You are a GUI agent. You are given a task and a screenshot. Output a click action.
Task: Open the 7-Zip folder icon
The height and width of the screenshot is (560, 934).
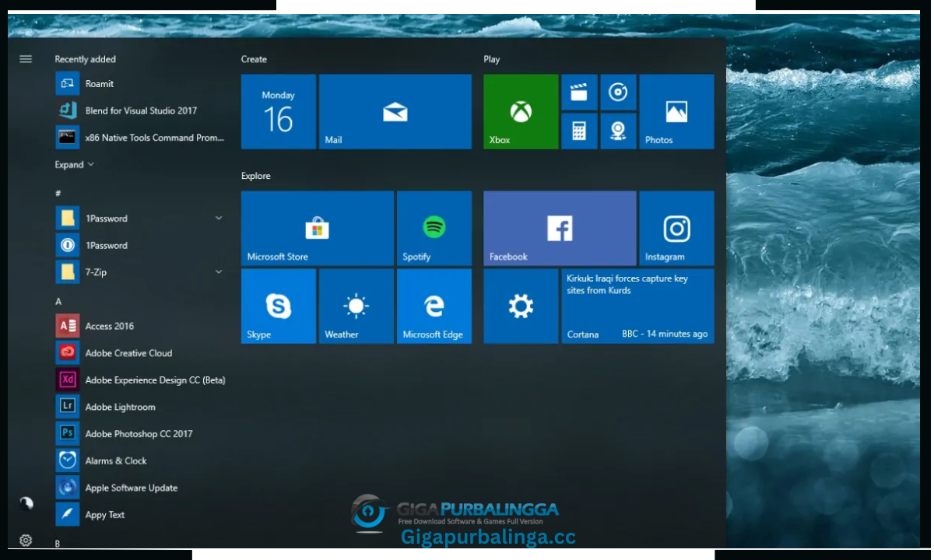point(68,272)
